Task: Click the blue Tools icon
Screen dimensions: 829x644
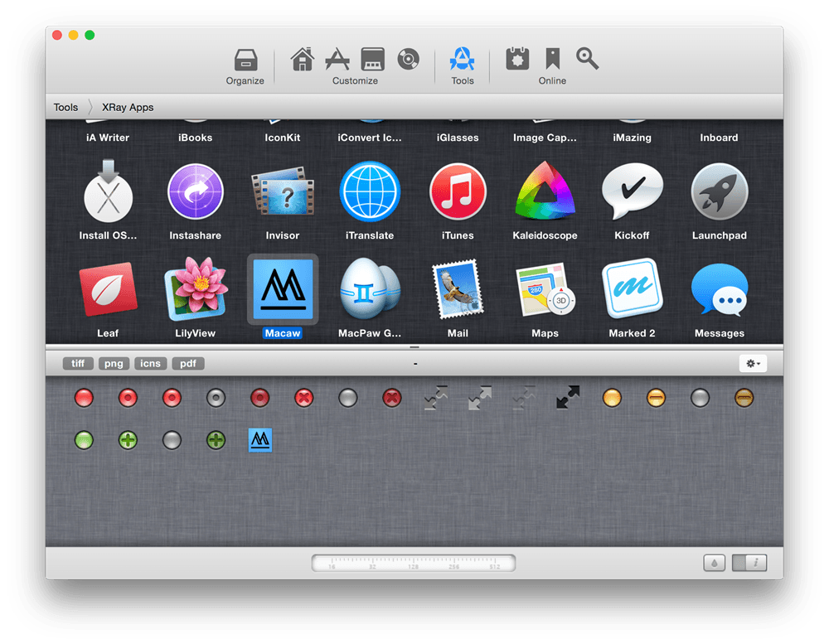Action: click(462, 59)
